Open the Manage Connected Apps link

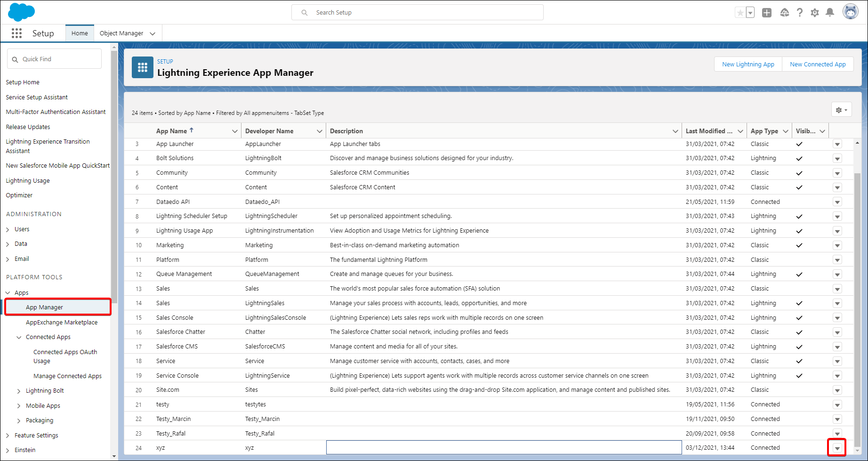pos(67,376)
